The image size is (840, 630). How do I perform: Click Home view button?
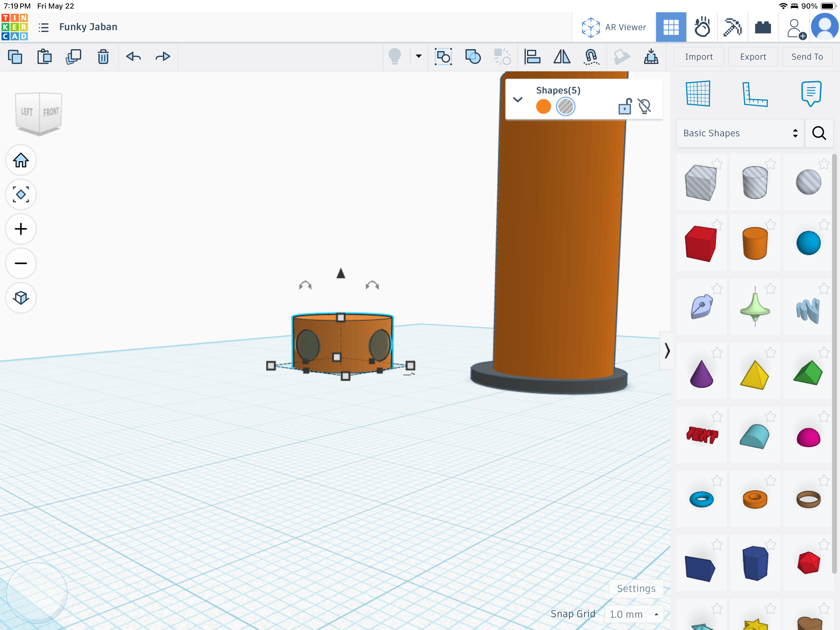pos(21,160)
